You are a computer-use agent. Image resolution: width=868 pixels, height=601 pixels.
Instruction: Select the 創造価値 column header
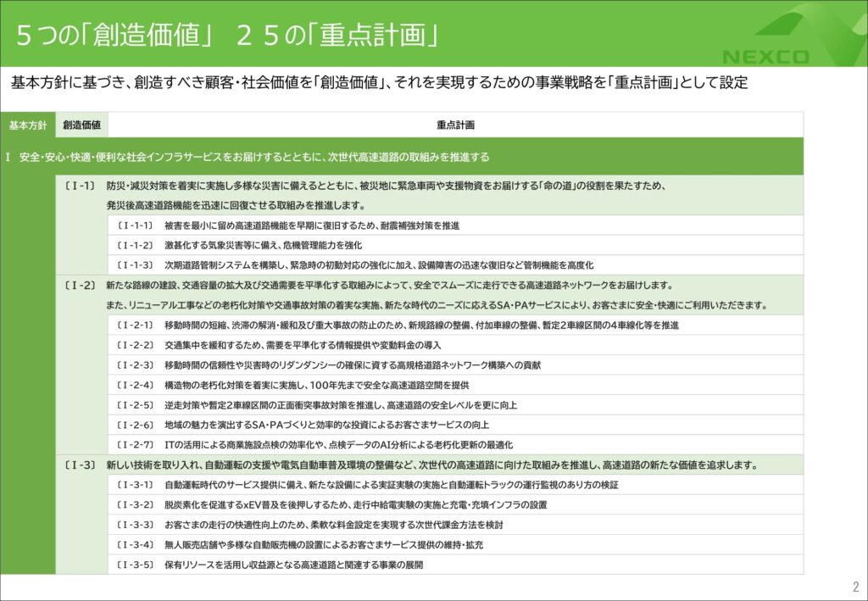pyautogui.click(x=81, y=125)
